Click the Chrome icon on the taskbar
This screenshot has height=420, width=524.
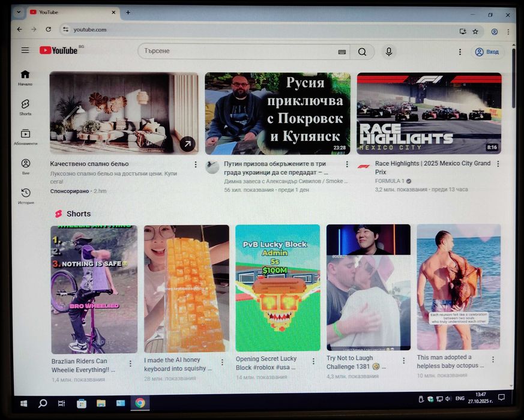pos(140,403)
